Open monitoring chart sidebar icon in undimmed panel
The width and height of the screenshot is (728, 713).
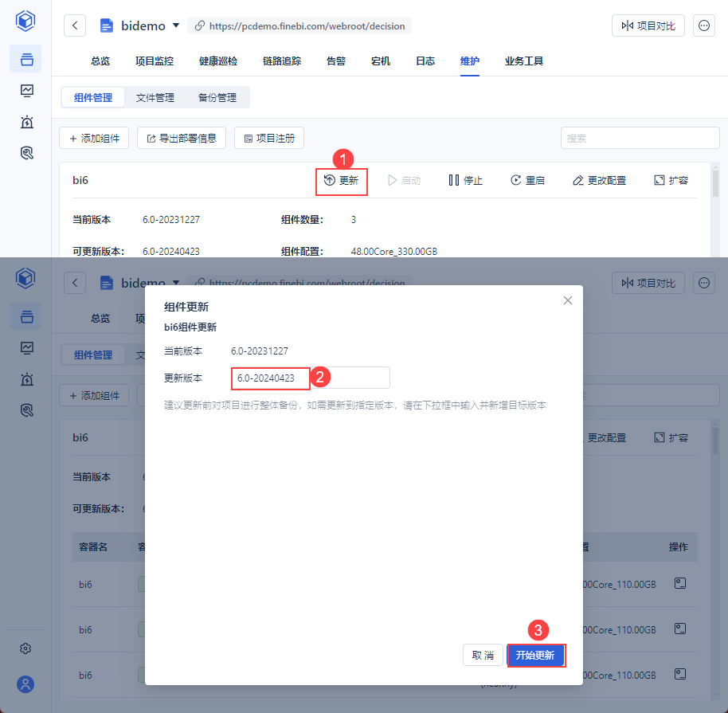27,90
